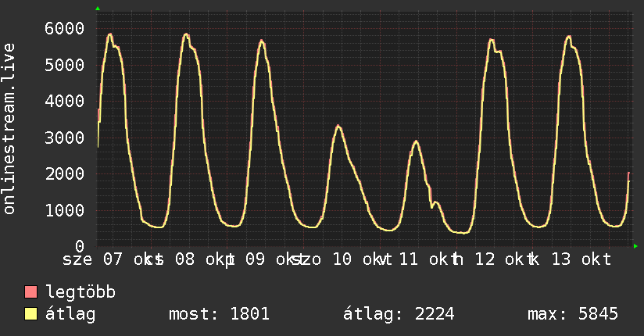Screen dimensions: 644x336
Task: Click the 07 okt curve peak
Action: click(109, 34)
